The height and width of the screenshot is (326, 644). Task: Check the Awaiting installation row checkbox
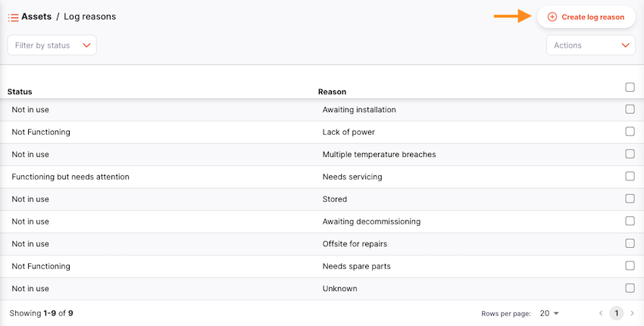point(630,109)
